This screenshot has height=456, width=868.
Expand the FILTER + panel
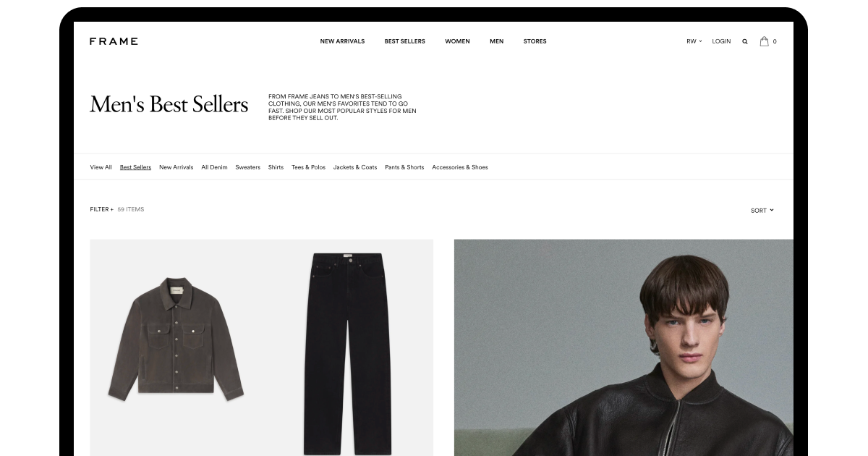[x=102, y=209]
